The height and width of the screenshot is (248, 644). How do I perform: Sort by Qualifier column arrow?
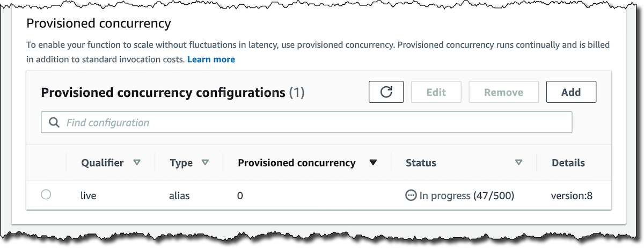137,163
